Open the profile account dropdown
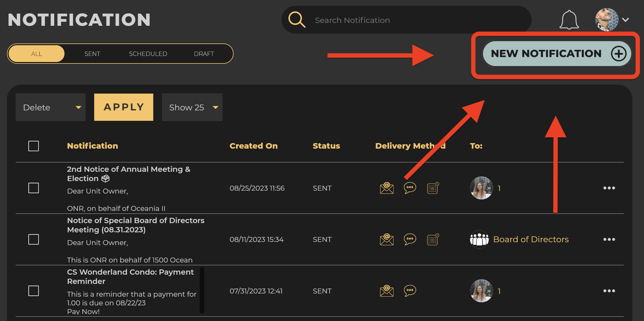This screenshot has height=321, width=644. click(626, 20)
